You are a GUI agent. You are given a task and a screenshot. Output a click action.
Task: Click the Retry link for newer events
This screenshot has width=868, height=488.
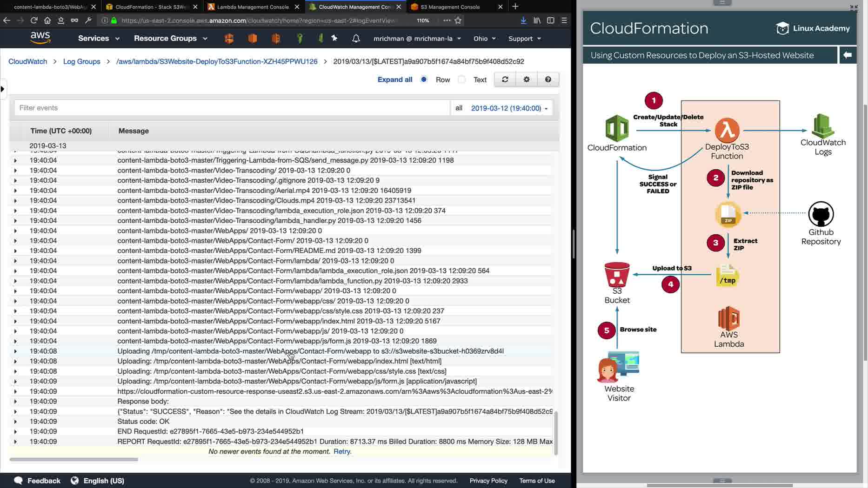[342, 451]
